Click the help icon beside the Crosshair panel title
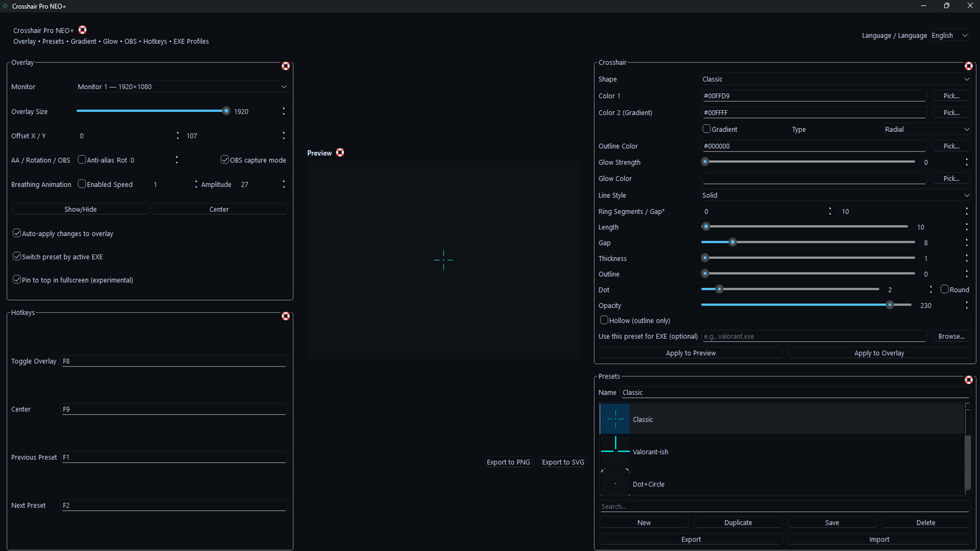Screen dimensions: 980x551 tap(969, 66)
